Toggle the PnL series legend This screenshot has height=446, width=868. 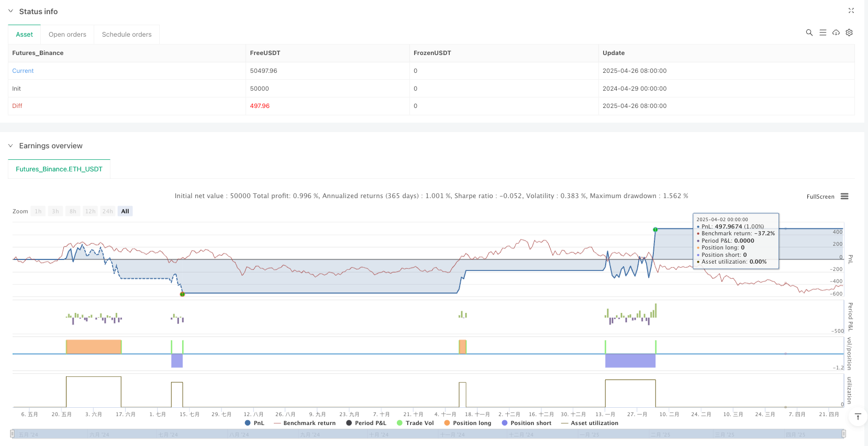[254, 423]
